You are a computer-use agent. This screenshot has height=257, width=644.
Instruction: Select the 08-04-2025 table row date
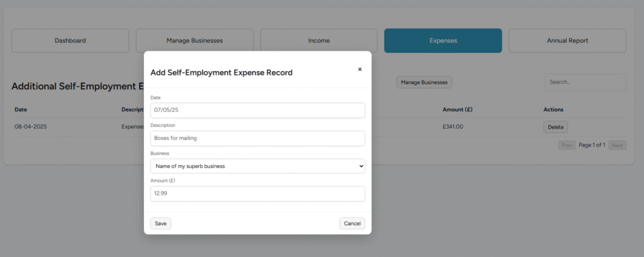(x=31, y=127)
